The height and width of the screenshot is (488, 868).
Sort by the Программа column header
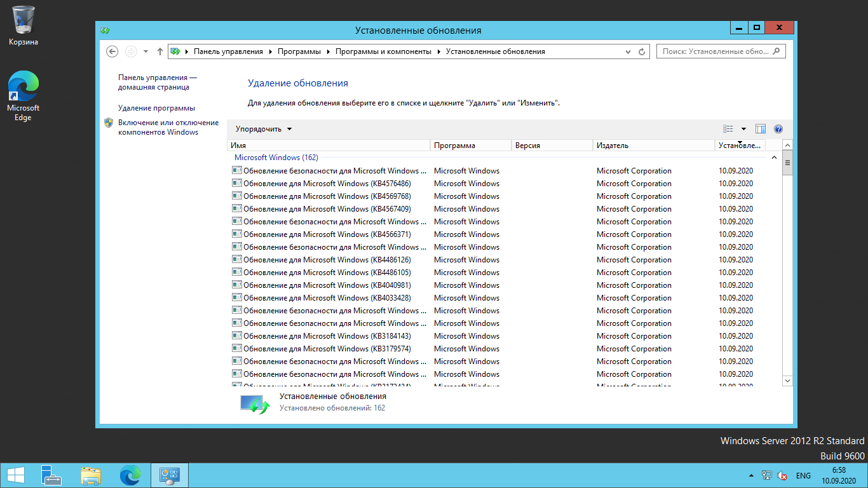click(x=471, y=146)
